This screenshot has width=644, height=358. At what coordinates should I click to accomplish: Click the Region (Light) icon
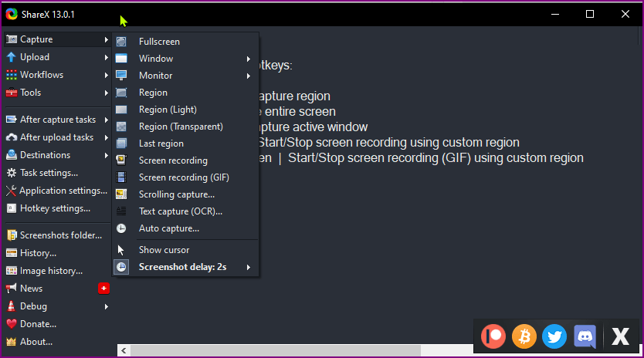coord(121,110)
